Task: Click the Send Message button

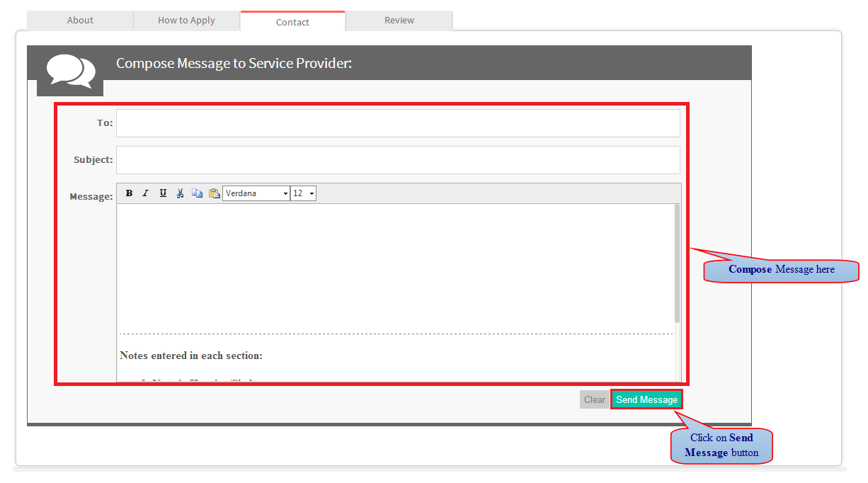Action: pyautogui.click(x=646, y=399)
